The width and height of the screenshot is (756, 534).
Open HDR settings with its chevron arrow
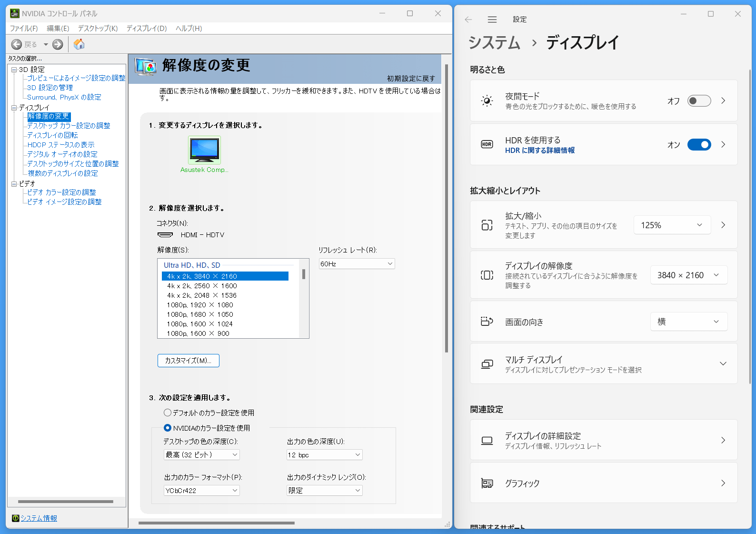723,144
